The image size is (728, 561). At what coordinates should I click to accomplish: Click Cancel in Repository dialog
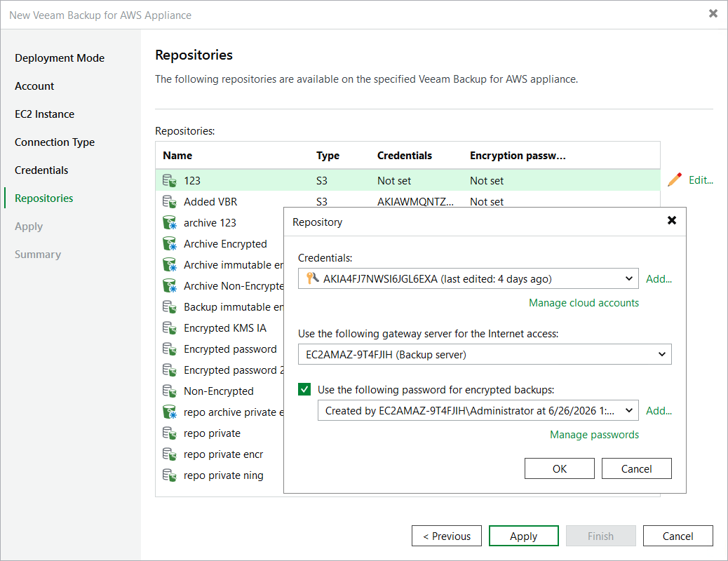pos(637,468)
